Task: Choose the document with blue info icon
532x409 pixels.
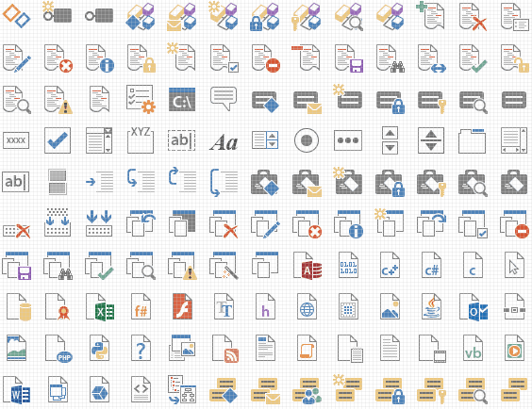Action: 99,57
